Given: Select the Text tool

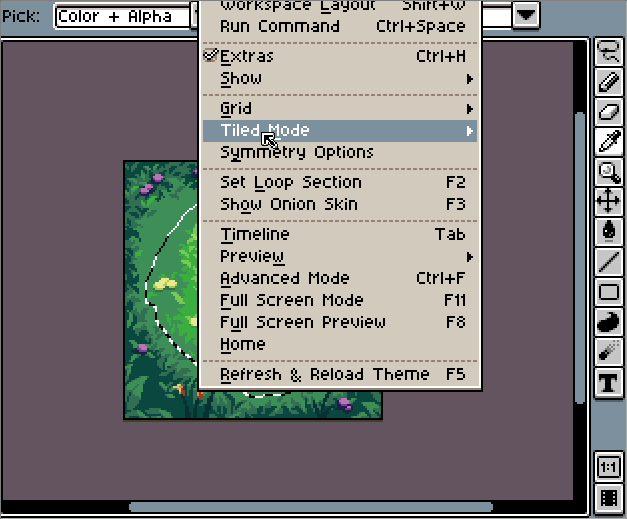Looking at the screenshot, I should [x=609, y=383].
